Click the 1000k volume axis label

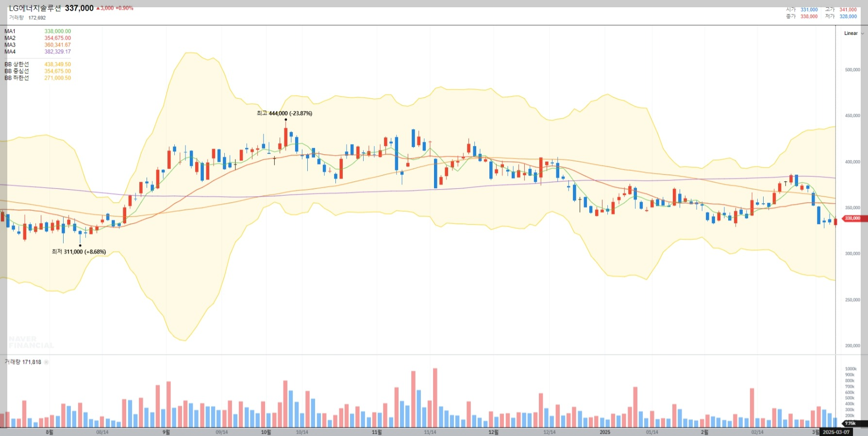(x=851, y=369)
